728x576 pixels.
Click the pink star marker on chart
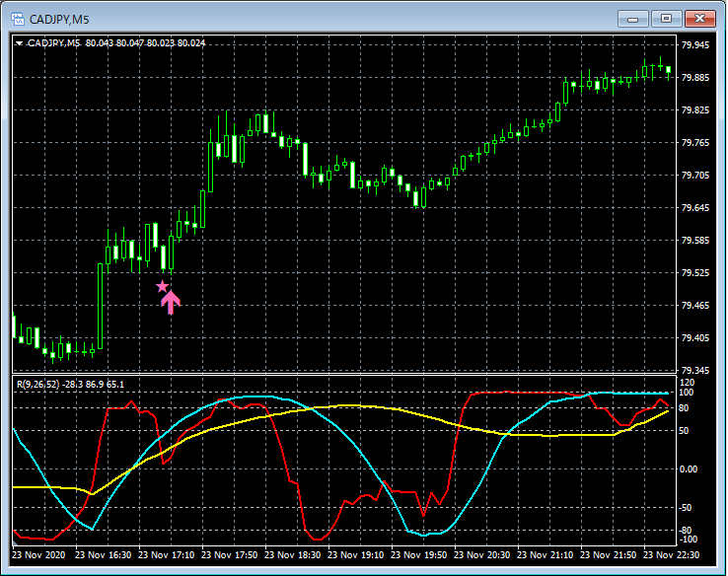pyautogui.click(x=163, y=287)
